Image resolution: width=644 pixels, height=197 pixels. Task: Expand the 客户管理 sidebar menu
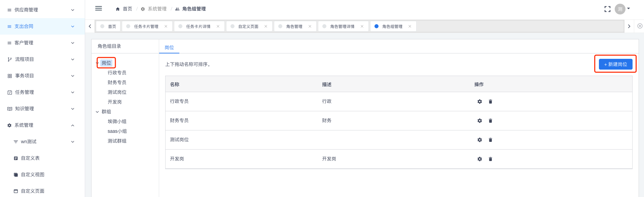coord(42,43)
